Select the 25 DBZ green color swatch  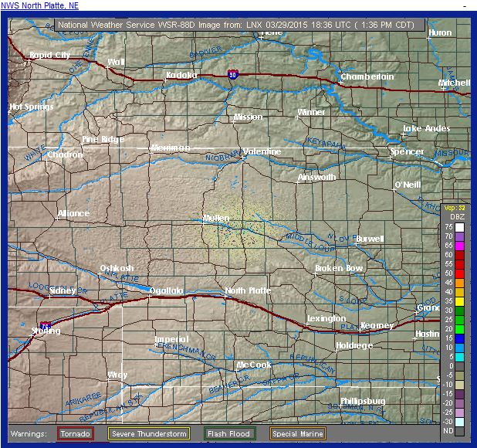[459, 320]
